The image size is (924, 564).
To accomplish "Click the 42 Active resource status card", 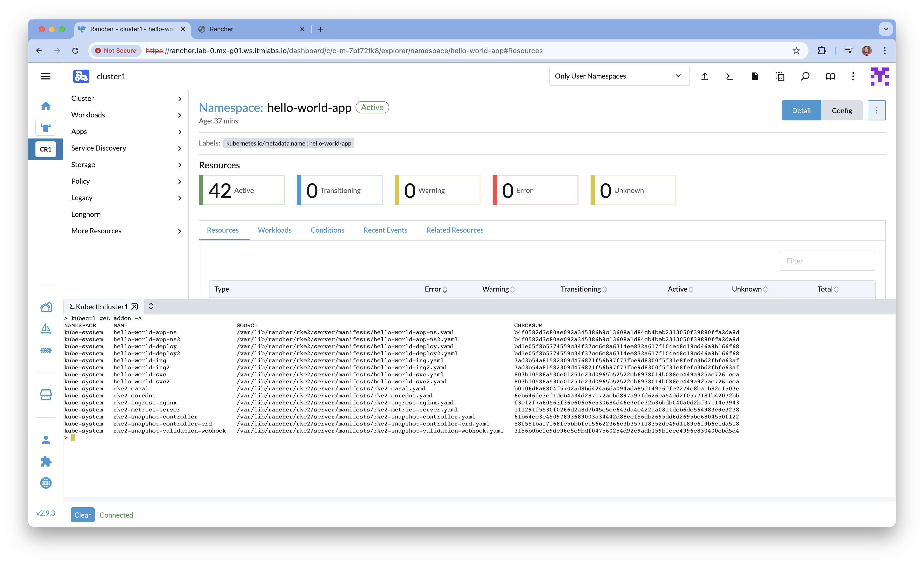I will click(x=242, y=190).
